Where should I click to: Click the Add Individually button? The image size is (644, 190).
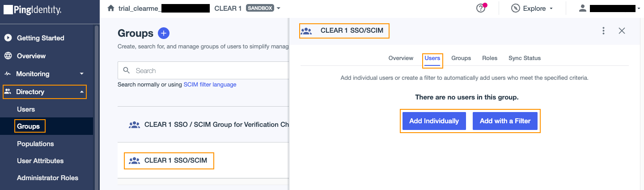tap(434, 121)
